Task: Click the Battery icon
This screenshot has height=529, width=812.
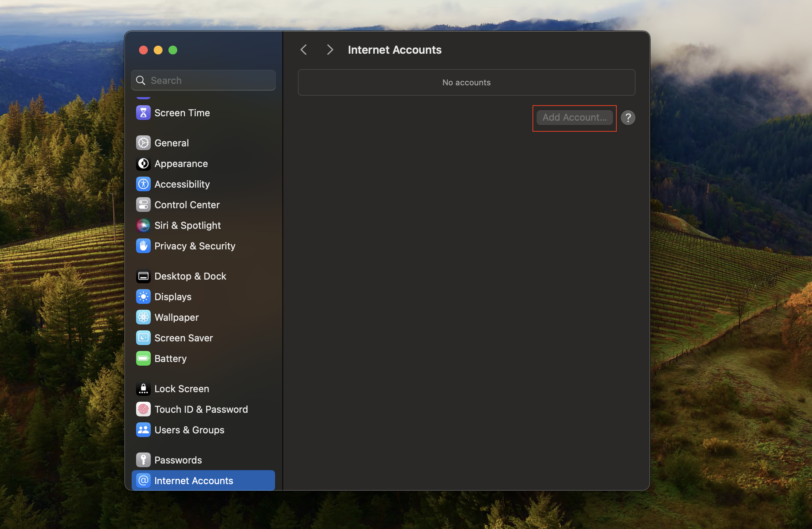Action: point(143,359)
